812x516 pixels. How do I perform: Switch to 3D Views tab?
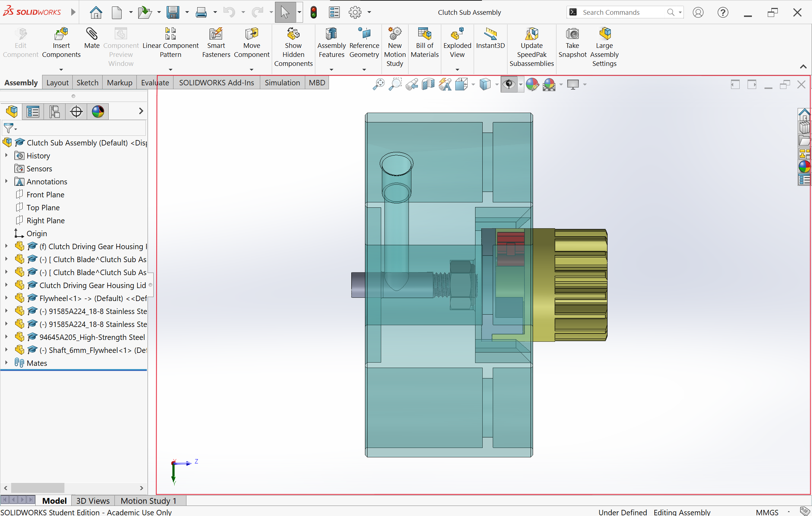point(93,501)
